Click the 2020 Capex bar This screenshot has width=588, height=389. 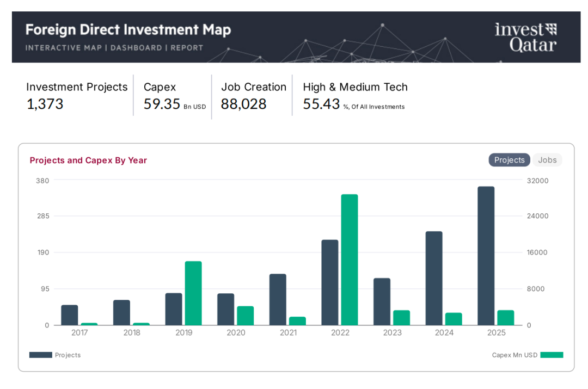(x=245, y=316)
